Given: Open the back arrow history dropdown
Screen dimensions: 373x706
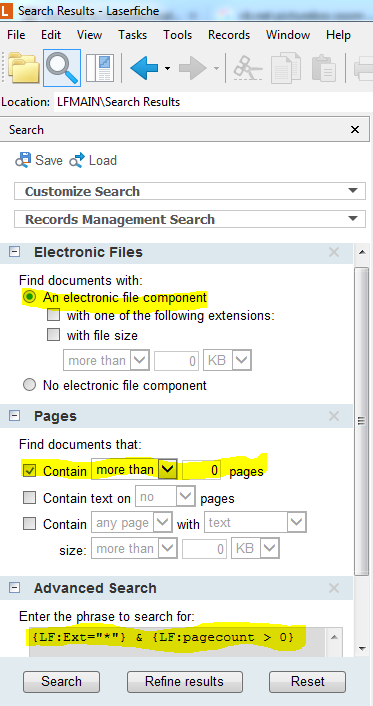Looking at the screenshot, I should tap(167, 68).
